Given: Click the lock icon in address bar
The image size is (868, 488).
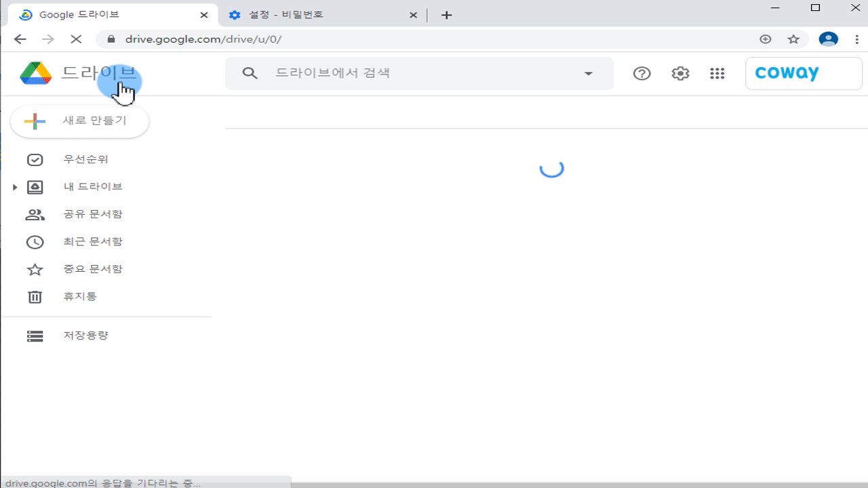Looking at the screenshot, I should pos(111,39).
